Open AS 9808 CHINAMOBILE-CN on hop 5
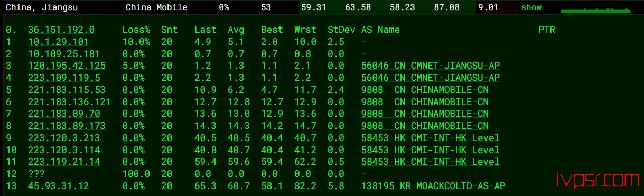Image resolution: width=644 pixels, height=196 pixels. pos(425,90)
